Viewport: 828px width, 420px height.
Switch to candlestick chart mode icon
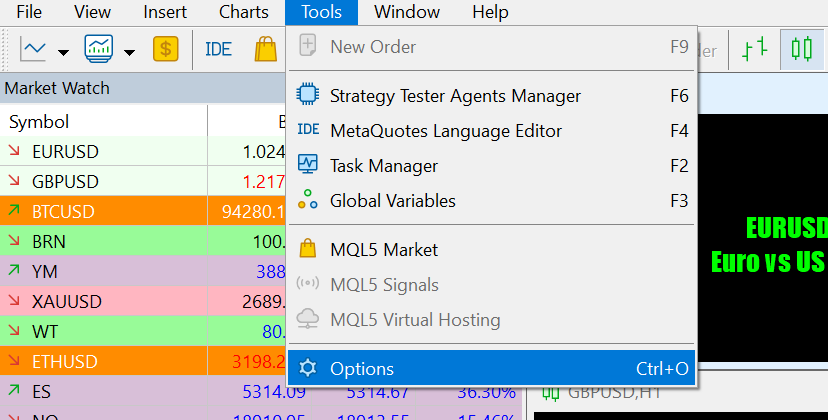pyautogui.click(x=802, y=49)
